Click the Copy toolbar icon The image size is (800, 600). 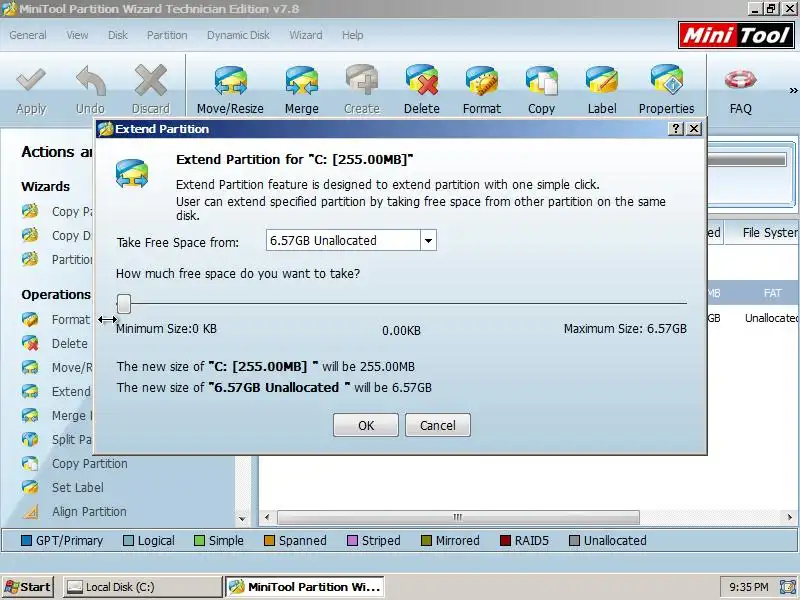pyautogui.click(x=541, y=81)
